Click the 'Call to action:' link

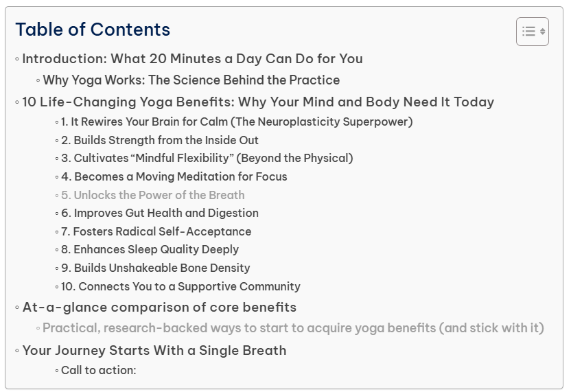pos(99,371)
